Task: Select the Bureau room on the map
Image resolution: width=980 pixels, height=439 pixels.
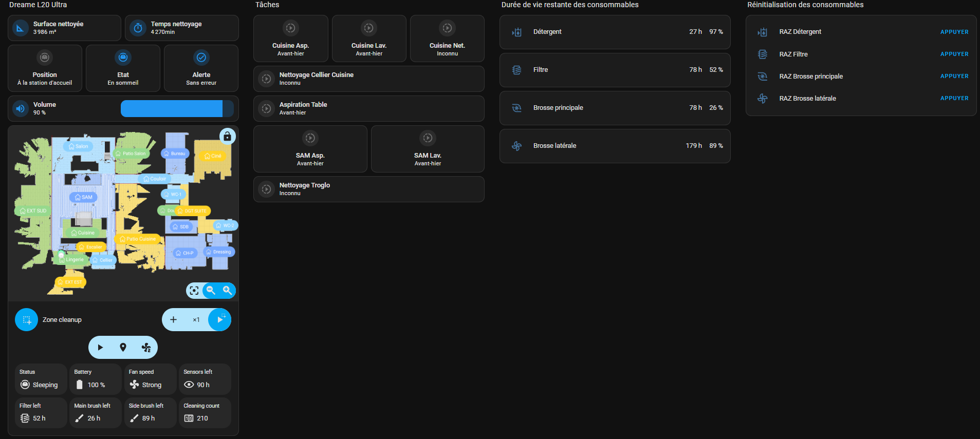Action: coord(175,154)
